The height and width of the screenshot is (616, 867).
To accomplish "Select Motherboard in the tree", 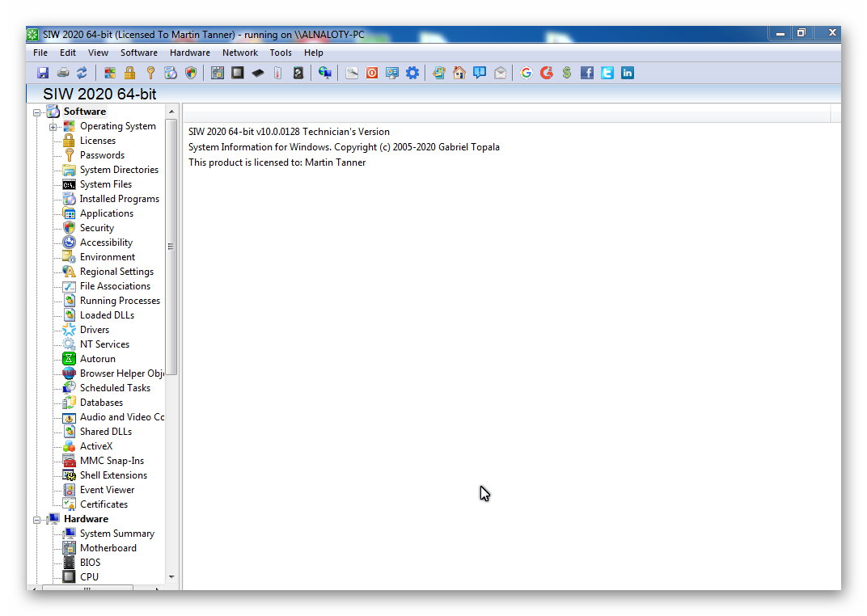I will (x=108, y=548).
